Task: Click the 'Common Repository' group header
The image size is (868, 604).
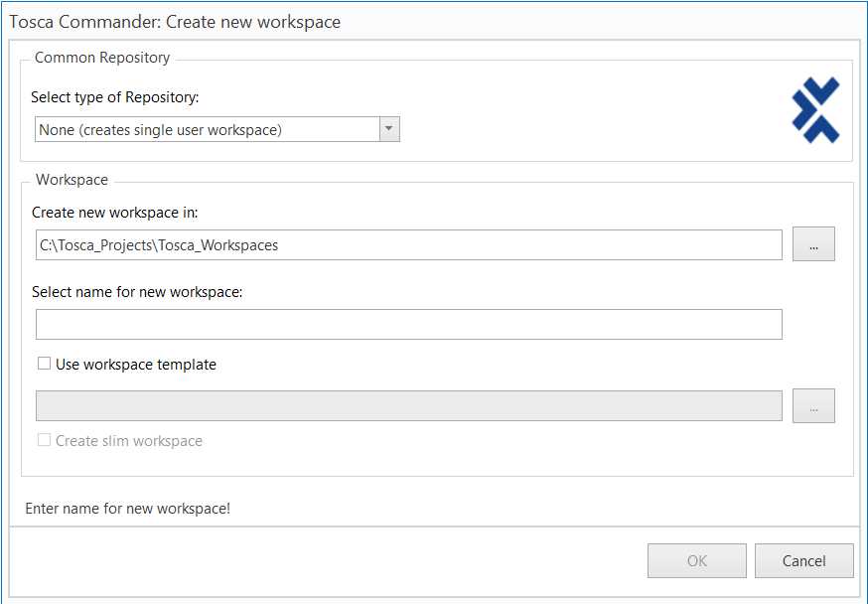Action: pyautogui.click(x=102, y=58)
